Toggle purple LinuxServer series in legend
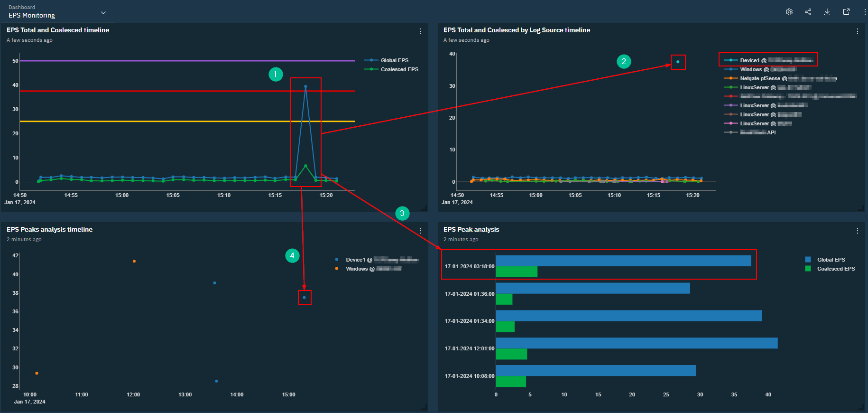This screenshot has width=868, height=413. [766, 105]
